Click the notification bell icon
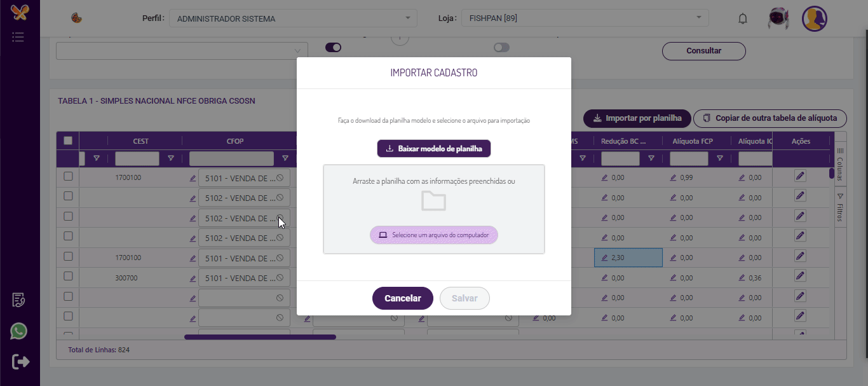The width and height of the screenshot is (868, 386). [x=742, y=18]
